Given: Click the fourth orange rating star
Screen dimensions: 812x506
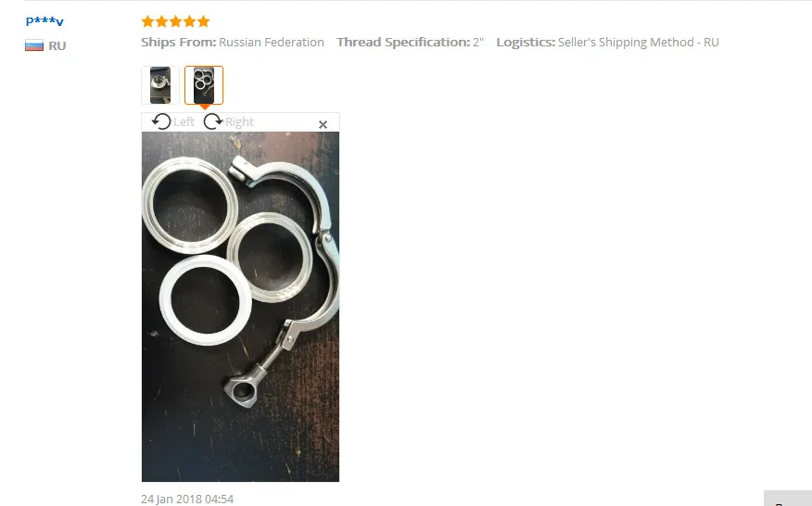Looking at the screenshot, I should point(190,21).
